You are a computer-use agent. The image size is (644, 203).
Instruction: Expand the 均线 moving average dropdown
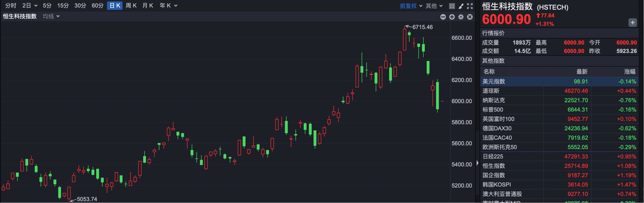[51, 16]
